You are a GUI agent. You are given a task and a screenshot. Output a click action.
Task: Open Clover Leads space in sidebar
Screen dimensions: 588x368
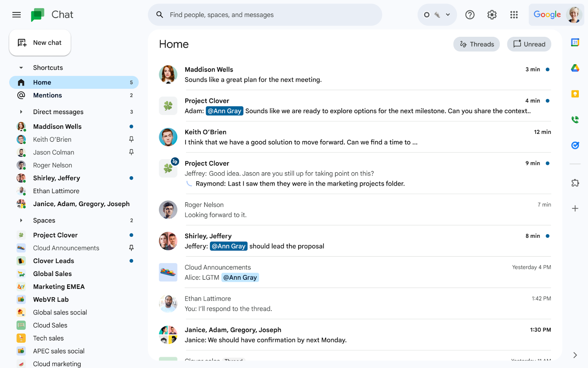tap(74, 261)
